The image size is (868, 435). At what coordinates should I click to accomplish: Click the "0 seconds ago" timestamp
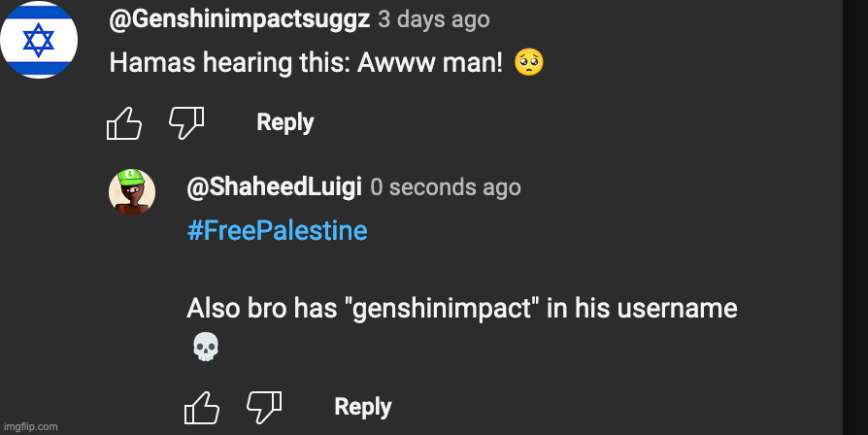(x=446, y=186)
